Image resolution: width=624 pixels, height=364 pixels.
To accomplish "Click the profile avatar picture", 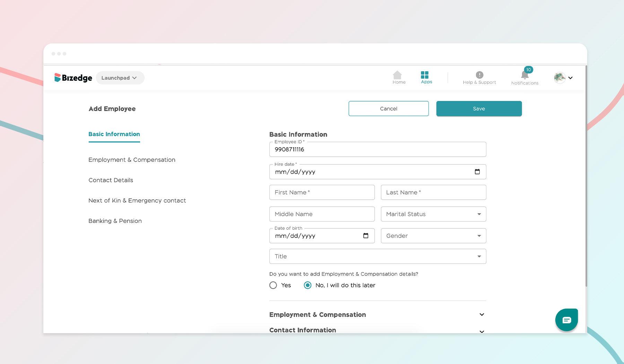I will [x=559, y=78].
